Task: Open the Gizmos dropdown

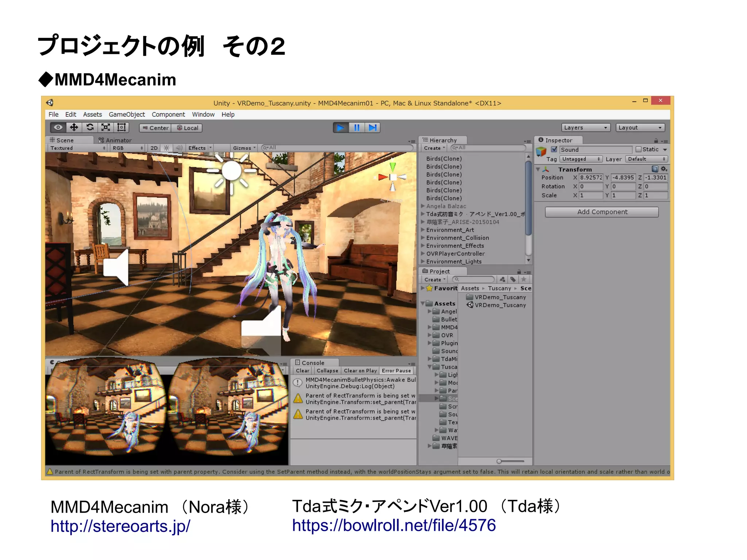Action: [x=244, y=148]
